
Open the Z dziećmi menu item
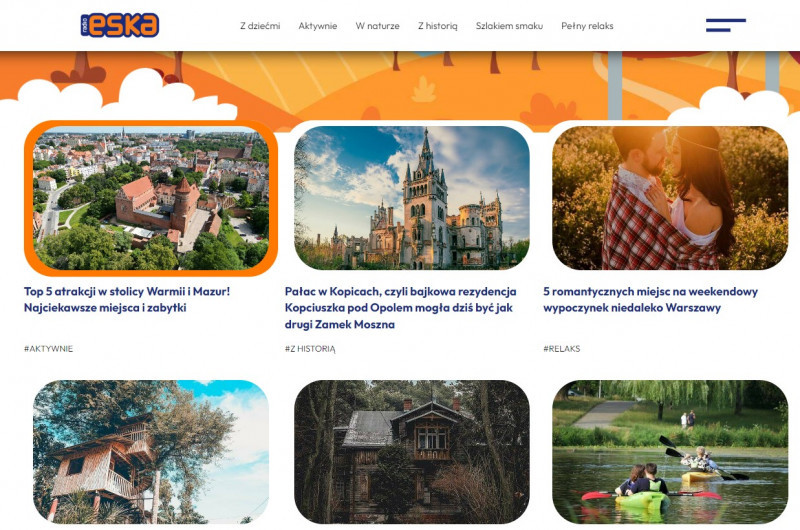click(260, 26)
